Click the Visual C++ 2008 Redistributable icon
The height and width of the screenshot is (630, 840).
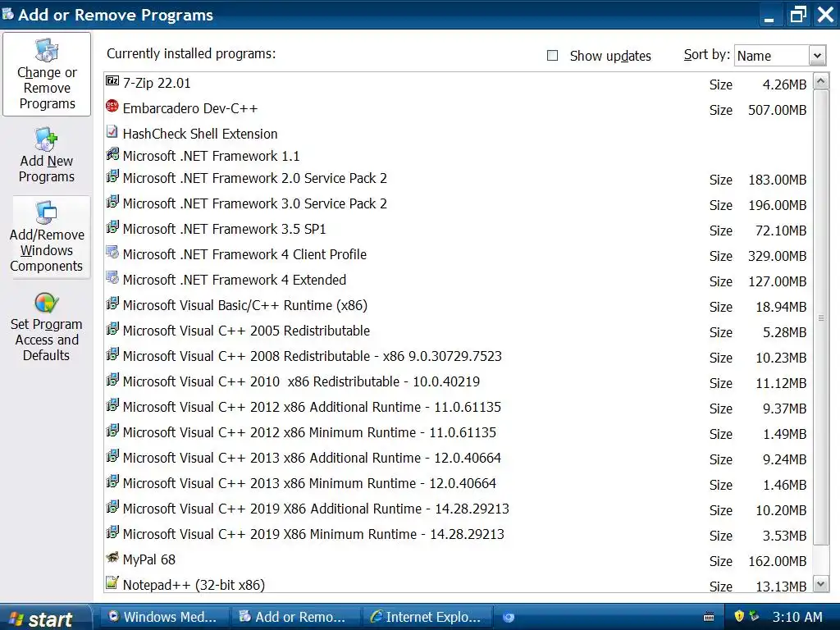[x=112, y=354]
